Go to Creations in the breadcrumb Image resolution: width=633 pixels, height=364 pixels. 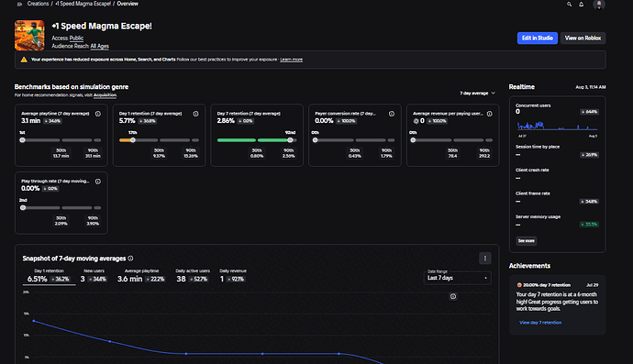click(x=38, y=4)
